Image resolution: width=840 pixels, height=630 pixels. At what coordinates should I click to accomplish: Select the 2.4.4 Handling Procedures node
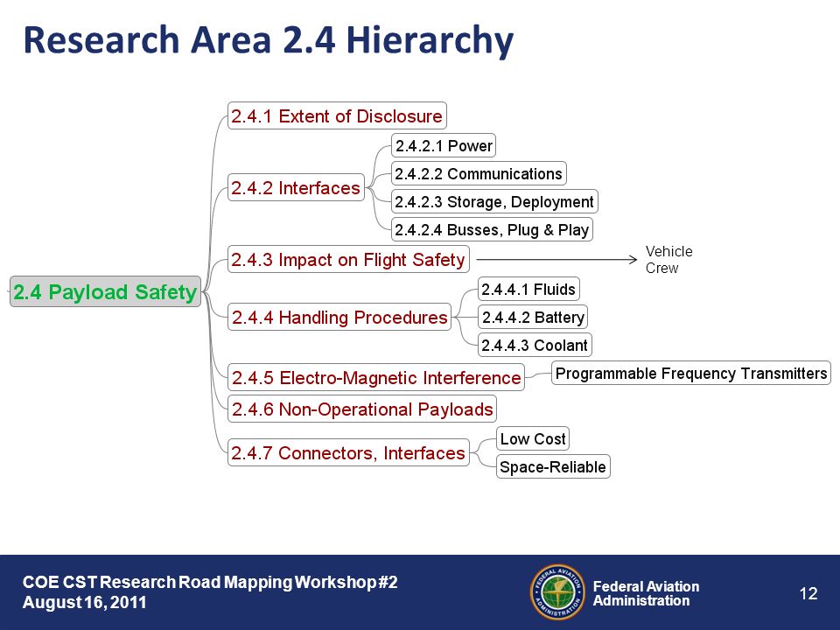click(x=339, y=317)
